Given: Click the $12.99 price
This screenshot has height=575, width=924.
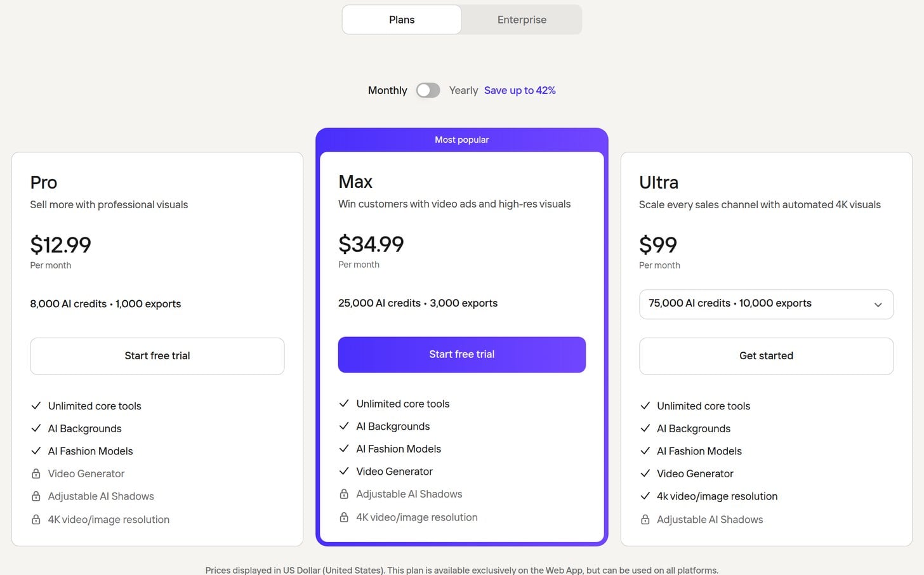Looking at the screenshot, I should pos(61,245).
